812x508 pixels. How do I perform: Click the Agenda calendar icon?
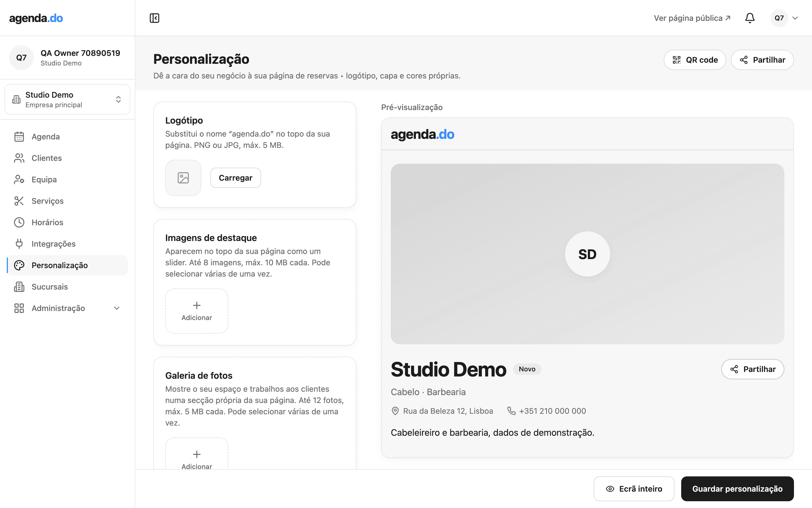[x=19, y=137]
